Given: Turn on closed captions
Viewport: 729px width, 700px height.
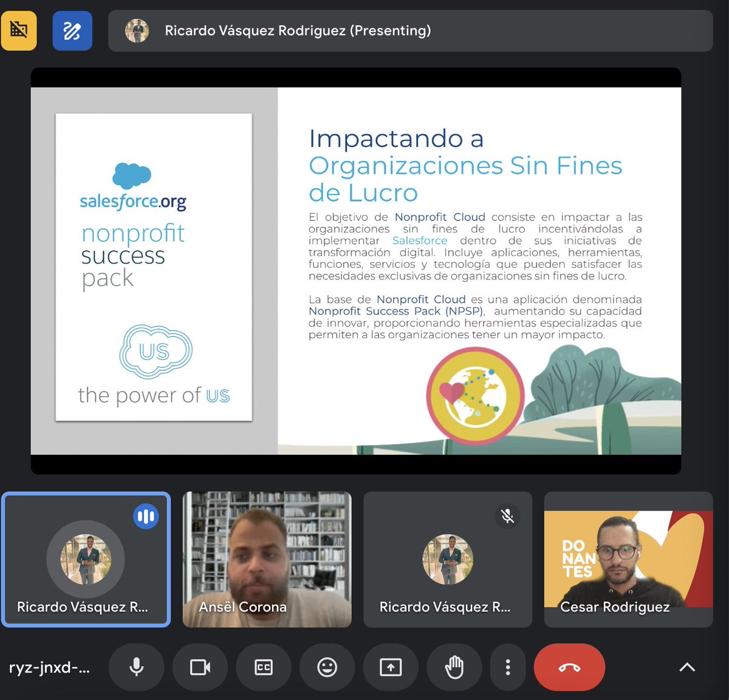Looking at the screenshot, I should coord(264,667).
